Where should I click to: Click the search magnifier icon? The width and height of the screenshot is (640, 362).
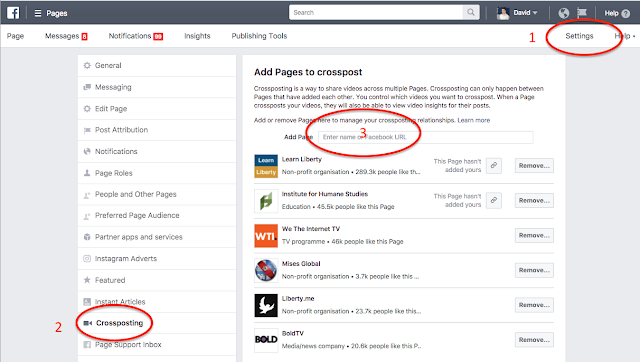(471, 12)
